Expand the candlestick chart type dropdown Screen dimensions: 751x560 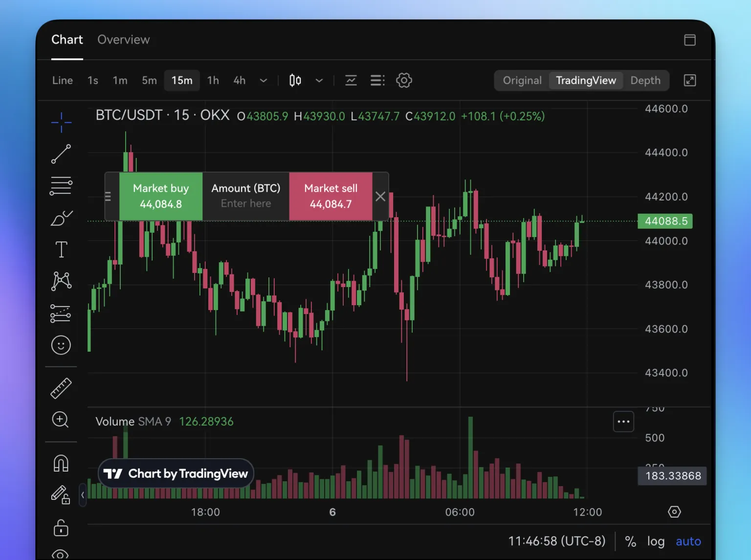point(319,81)
